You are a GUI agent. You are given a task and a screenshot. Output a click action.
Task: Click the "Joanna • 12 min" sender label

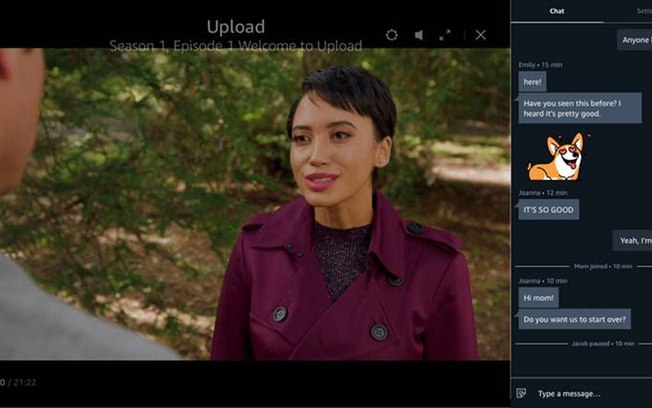[x=543, y=193]
